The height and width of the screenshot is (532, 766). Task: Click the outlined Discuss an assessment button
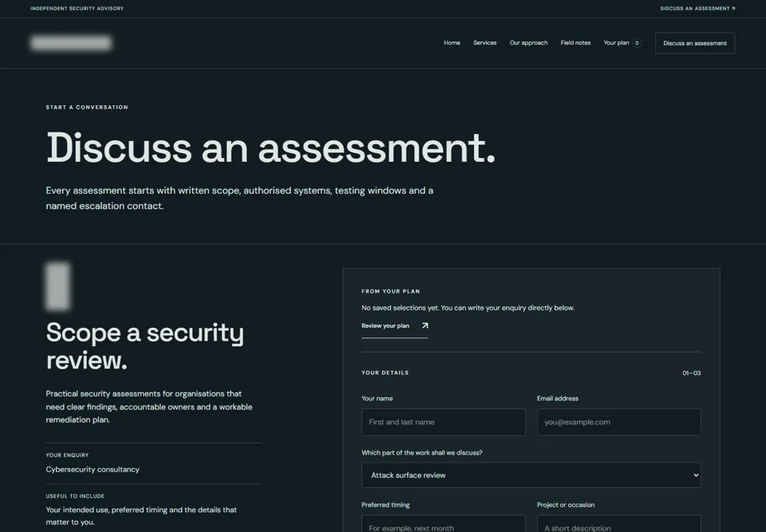click(695, 43)
